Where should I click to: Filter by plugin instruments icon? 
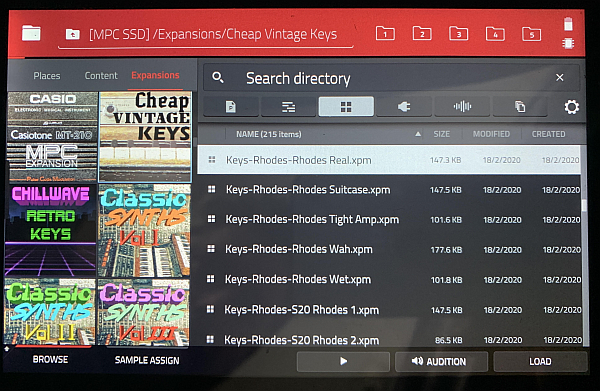click(x=404, y=106)
